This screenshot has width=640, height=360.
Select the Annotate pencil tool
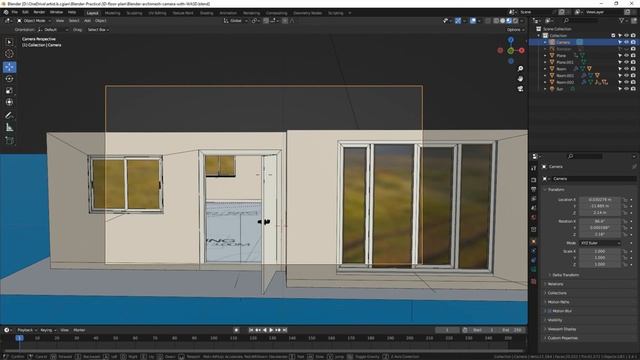click(9, 116)
